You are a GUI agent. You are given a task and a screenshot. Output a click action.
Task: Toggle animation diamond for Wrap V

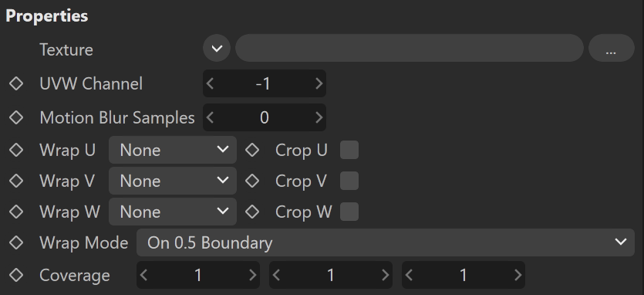tap(16, 181)
